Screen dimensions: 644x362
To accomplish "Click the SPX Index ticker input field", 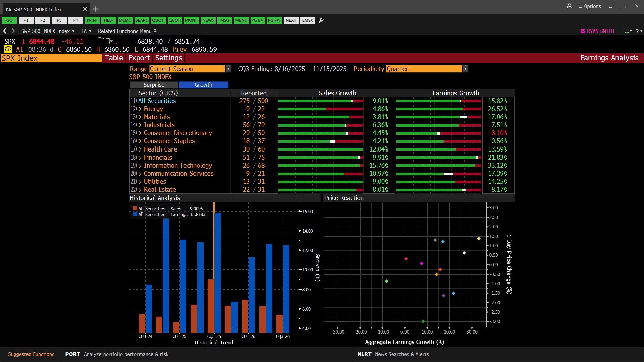I will pos(51,58).
